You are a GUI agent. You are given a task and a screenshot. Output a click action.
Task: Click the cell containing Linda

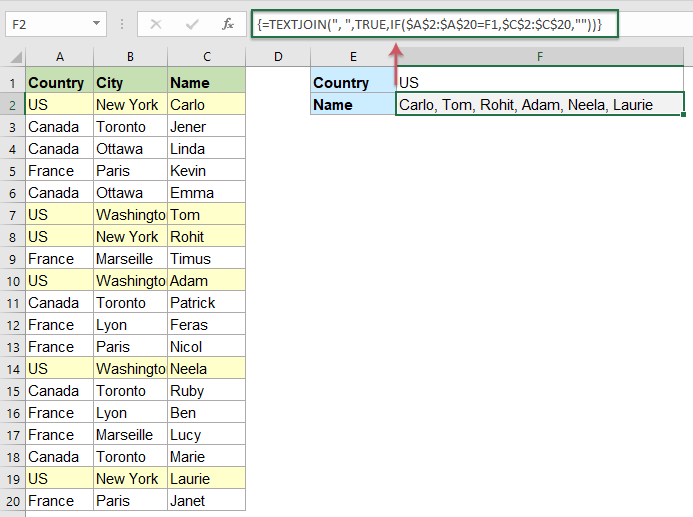(x=206, y=149)
